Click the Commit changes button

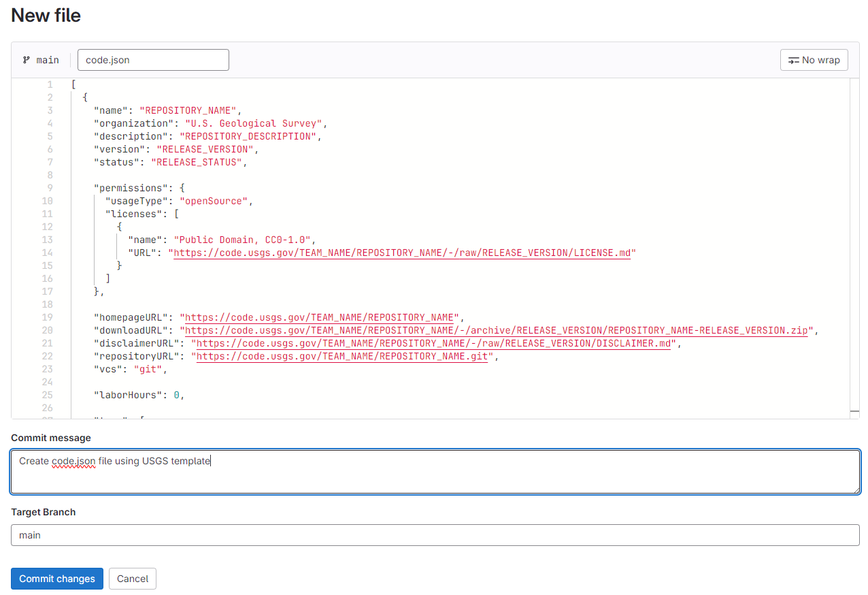57,579
